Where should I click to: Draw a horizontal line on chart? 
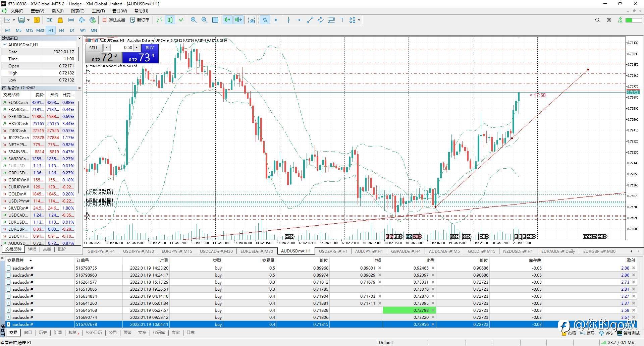[x=299, y=20]
